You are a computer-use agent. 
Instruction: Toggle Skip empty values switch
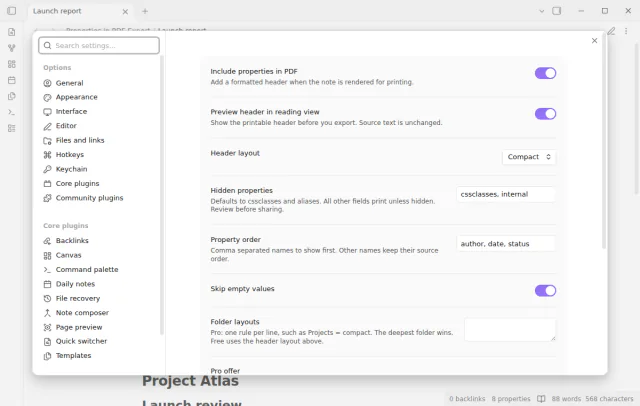(x=545, y=291)
